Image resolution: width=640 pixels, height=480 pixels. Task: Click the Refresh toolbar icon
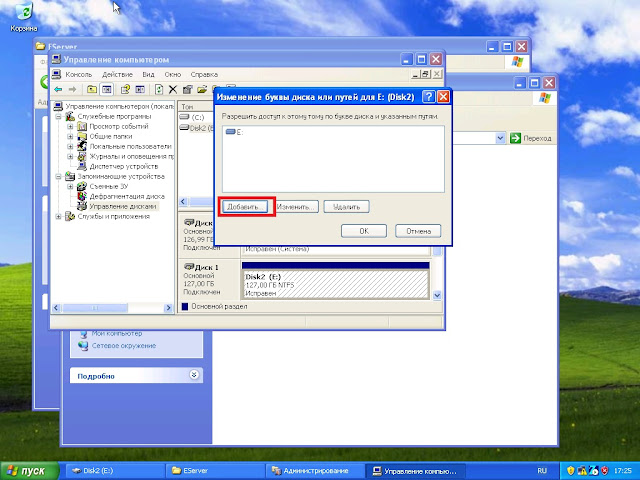(x=159, y=89)
